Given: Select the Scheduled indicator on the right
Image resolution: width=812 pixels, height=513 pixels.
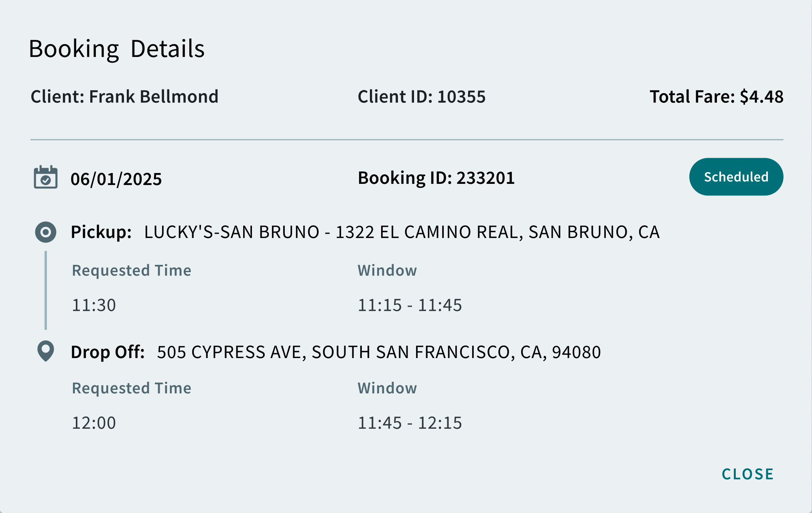Looking at the screenshot, I should (736, 176).
